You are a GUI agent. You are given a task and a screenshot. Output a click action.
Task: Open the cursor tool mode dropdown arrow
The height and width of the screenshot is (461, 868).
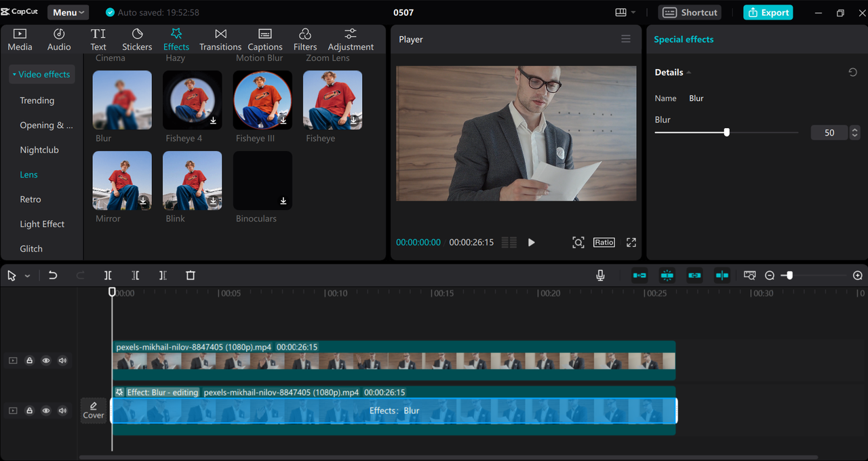(x=28, y=276)
